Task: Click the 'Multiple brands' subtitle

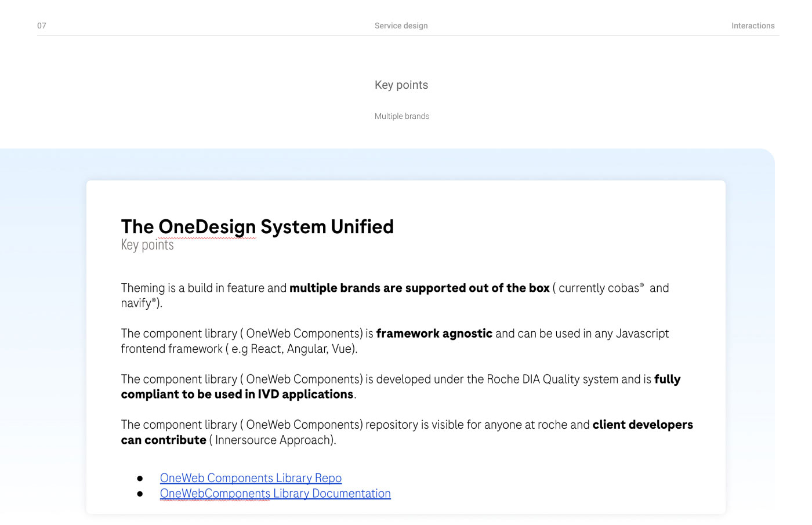Action: tap(402, 116)
